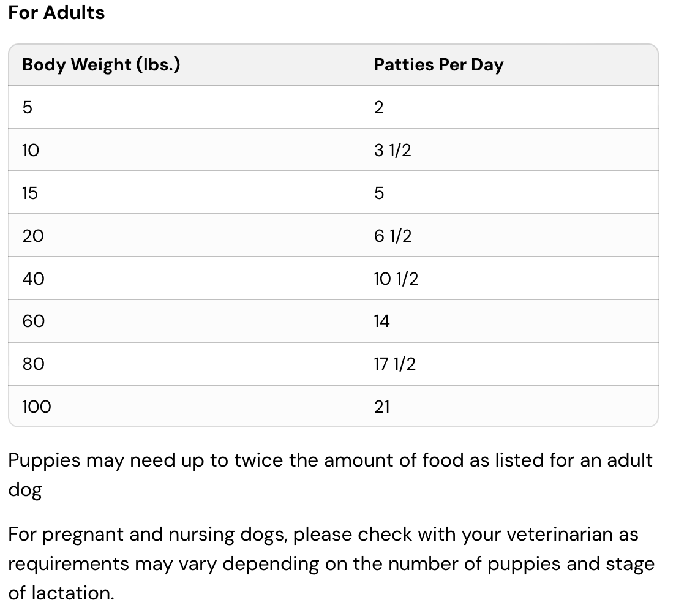
Task: Select the 20 lbs body weight cell
Action: point(33,236)
